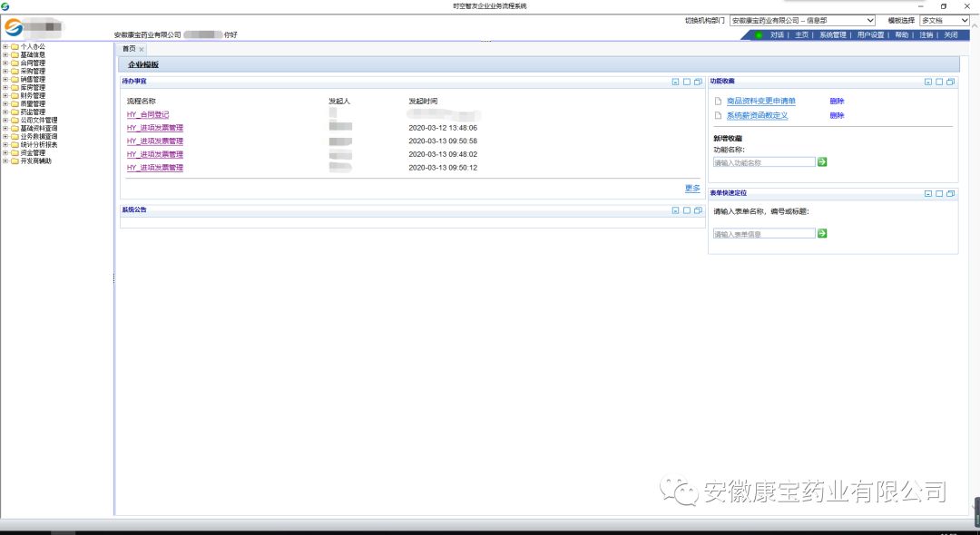The width and height of the screenshot is (980, 535).
Task: Delete the 商品资料变更申请单 favorite
Action: pos(837,102)
